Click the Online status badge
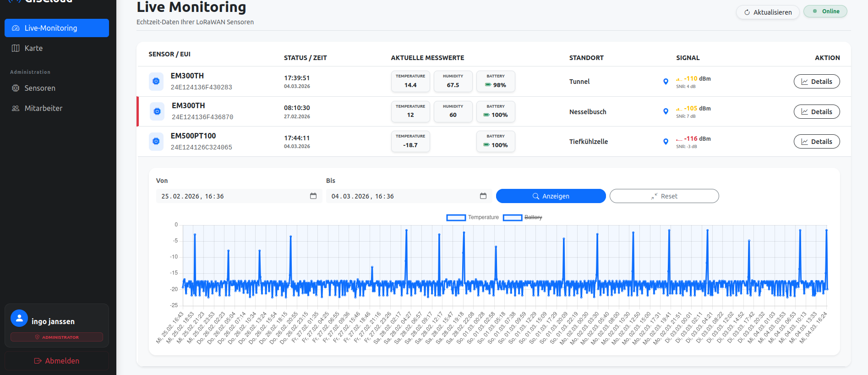This screenshot has width=868, height=375. pos(825,11)
